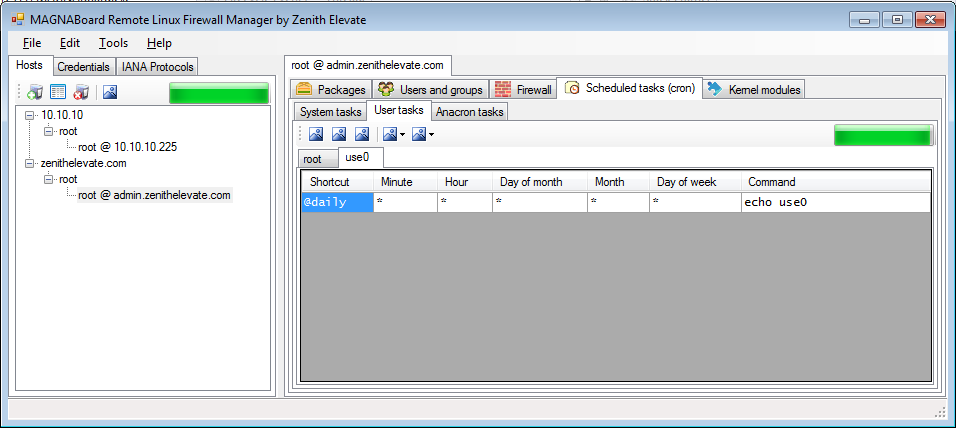Select the Scheduled tasks (cron) tab
Screen dimensions: 956x428
(630, 88)
